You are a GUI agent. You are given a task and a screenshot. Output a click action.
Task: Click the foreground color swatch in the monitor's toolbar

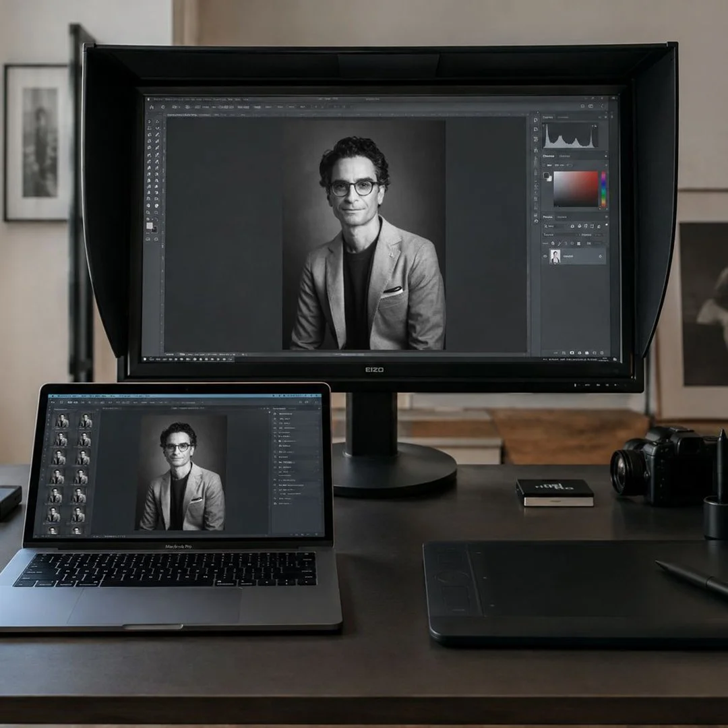149,226
